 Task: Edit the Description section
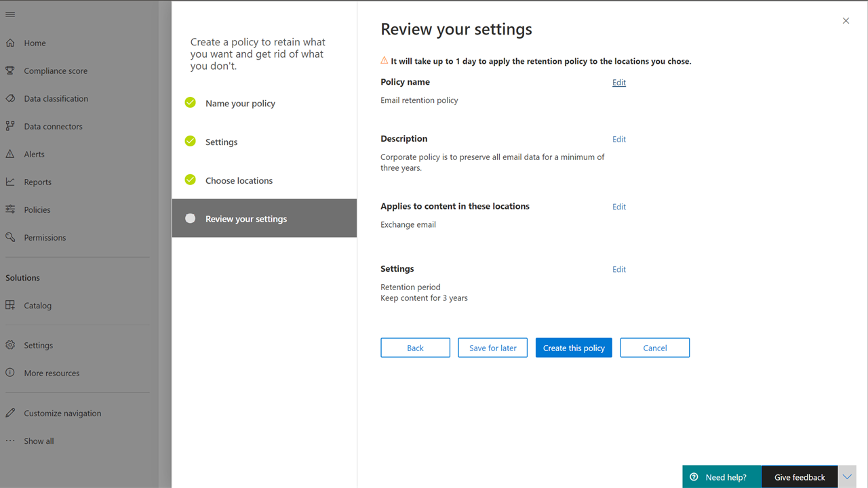point(619,139)
